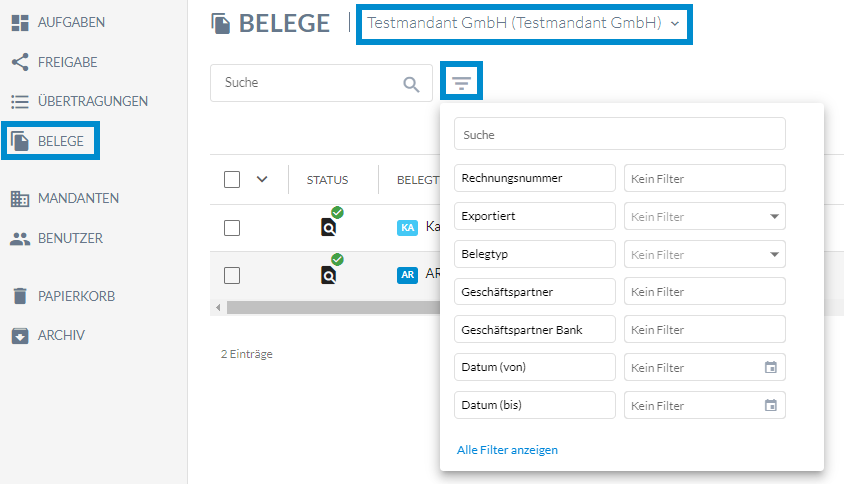Toggle the select-all checkbox in table header
Screen dimensions: 844x484
pyautogui.click(x=232, y=179)
